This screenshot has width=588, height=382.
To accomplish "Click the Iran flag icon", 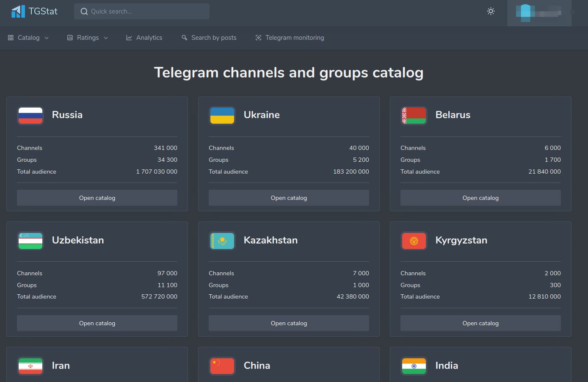I will [x=30, y=366].
